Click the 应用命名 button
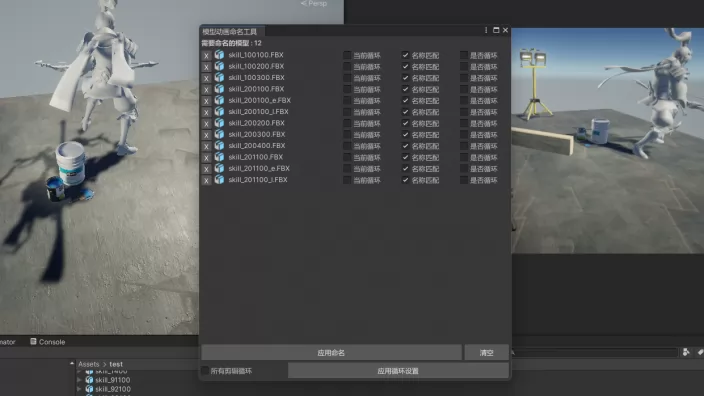The width and height of the screenshot is (704, 396). (331, 352)
